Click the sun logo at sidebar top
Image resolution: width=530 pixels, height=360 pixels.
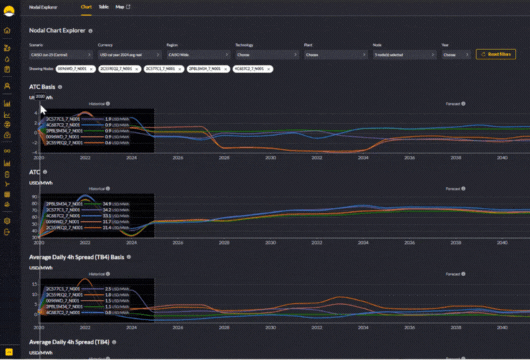click(9, 10)
